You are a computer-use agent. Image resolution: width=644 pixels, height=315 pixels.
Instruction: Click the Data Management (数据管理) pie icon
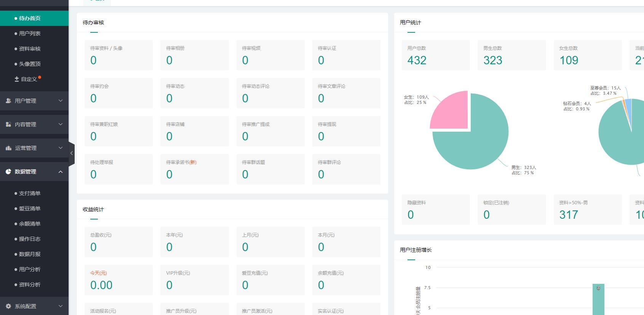point(8,172)
